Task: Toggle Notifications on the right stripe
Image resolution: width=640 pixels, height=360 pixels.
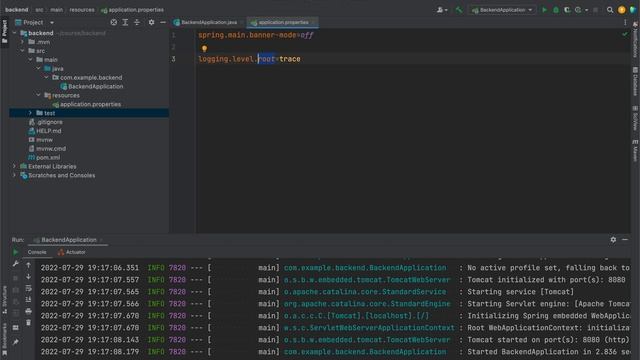Action: 635,40
